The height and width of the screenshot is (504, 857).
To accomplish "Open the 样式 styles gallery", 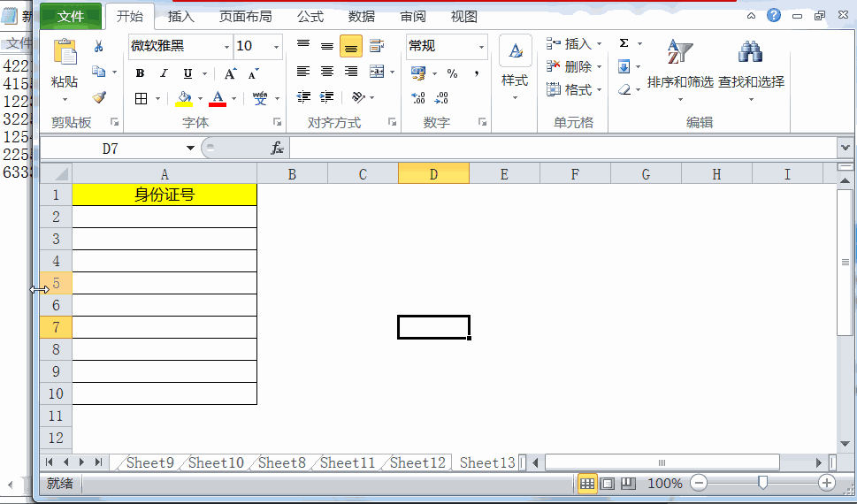I will point(515,68).
